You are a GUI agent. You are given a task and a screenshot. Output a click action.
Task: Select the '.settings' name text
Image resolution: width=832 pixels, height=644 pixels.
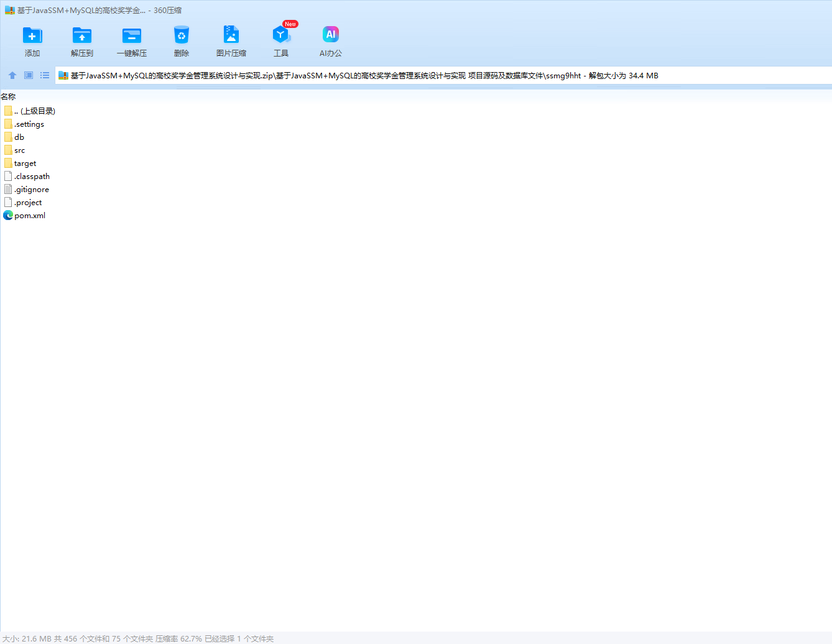point(29,124)
